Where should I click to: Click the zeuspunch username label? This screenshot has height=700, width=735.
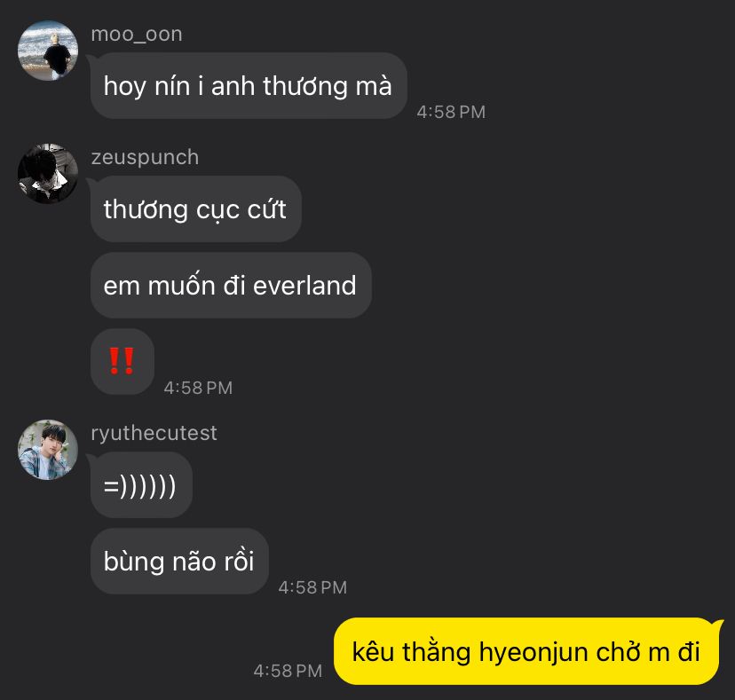pos(145,157)
